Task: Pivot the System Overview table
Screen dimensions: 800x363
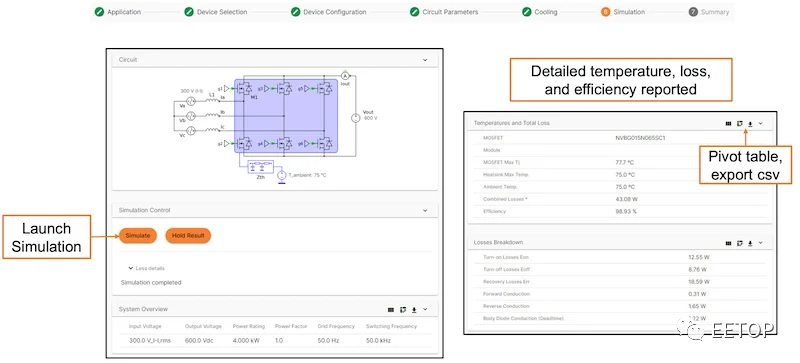Action: (x=403, y=309)
